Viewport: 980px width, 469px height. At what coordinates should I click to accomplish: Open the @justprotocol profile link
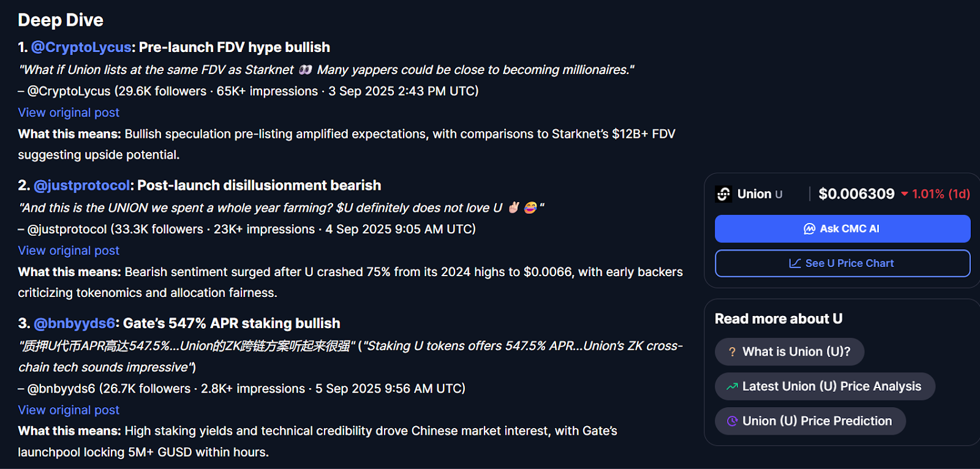coord(81,186)
